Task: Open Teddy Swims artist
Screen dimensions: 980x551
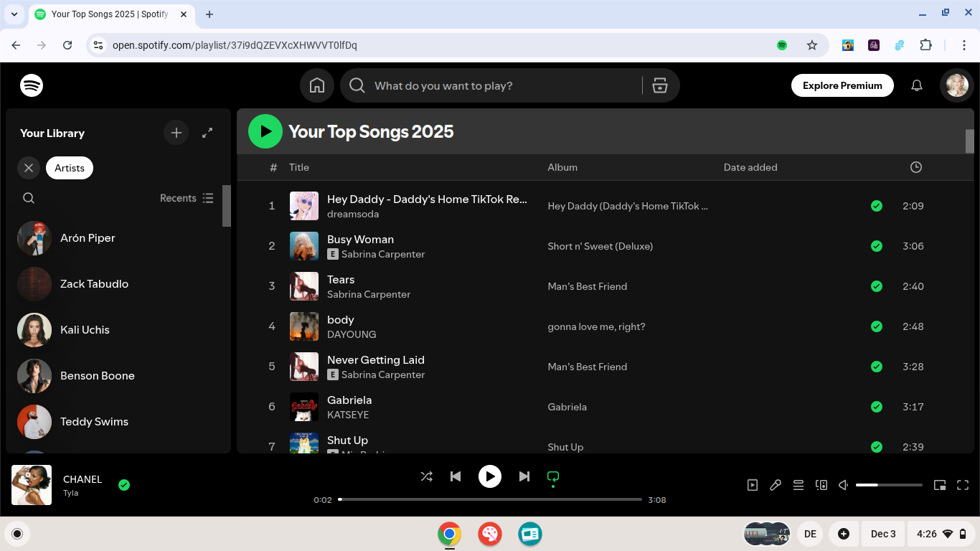Action: [118, 422]
